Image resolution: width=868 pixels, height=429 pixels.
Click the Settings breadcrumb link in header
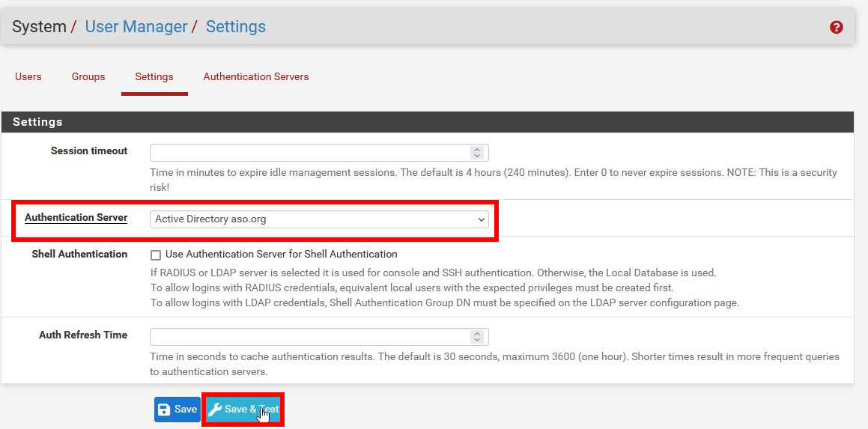coord(236,27)
